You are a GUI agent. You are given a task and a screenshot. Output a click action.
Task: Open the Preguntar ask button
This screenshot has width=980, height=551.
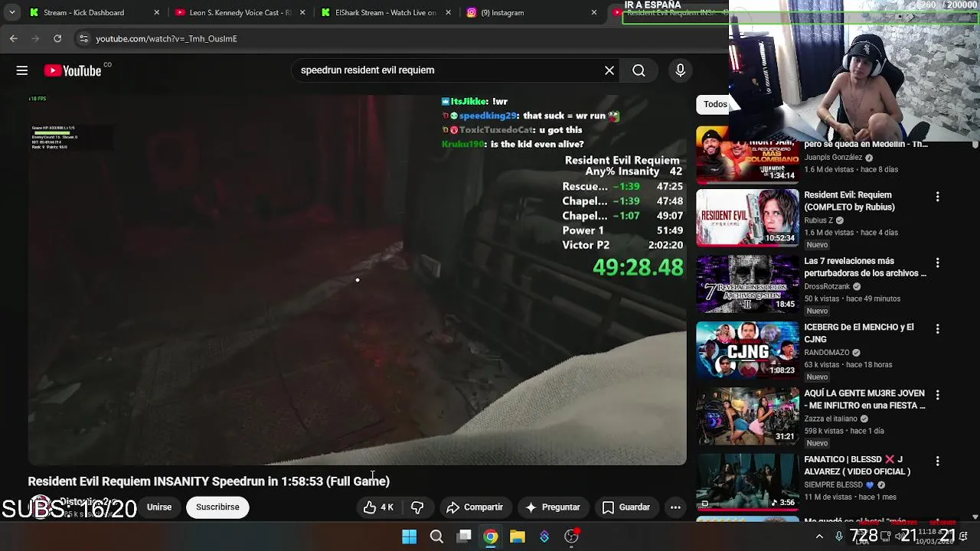coord(553,507)
